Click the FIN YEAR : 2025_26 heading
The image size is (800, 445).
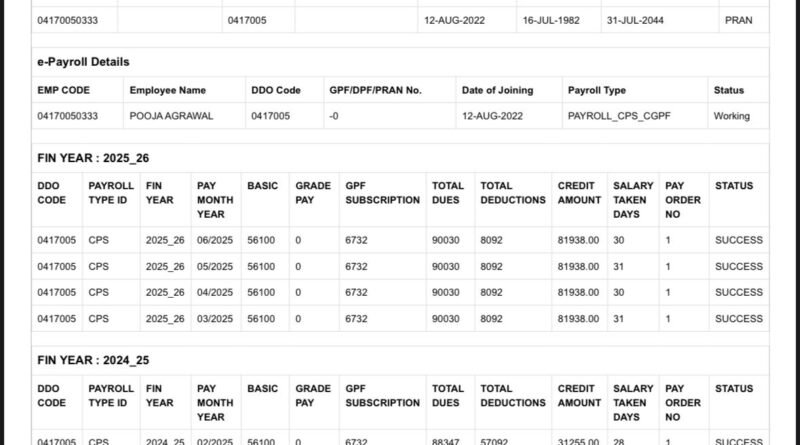tap(93, 158)
